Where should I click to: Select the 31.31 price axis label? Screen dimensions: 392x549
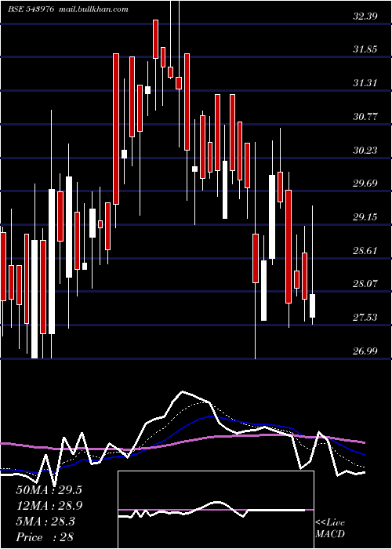365,83
